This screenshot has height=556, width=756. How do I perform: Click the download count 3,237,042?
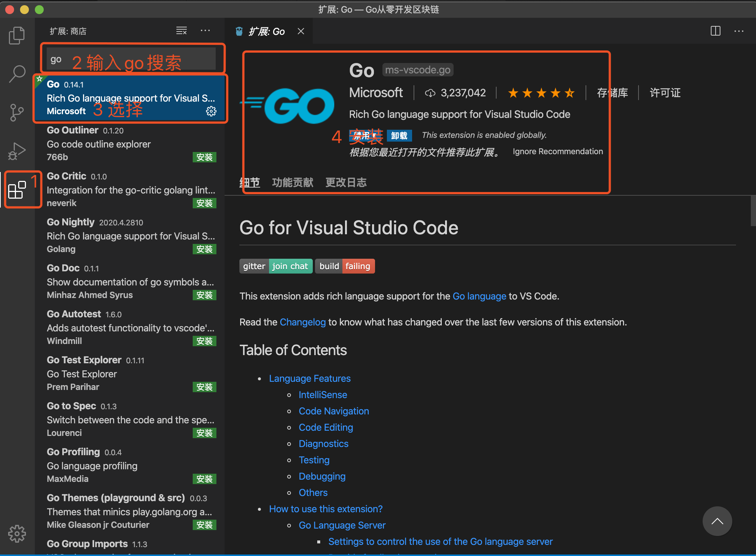[455, 93]
